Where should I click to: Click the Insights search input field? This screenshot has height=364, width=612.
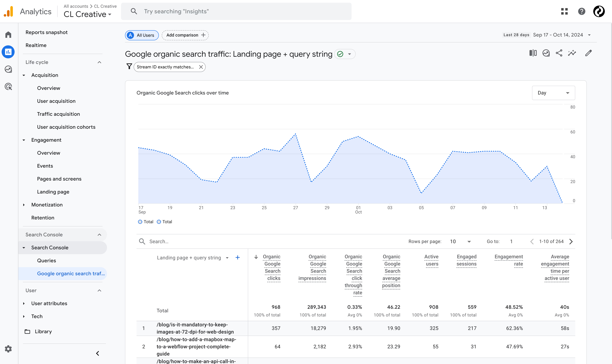tap(236, 11)
